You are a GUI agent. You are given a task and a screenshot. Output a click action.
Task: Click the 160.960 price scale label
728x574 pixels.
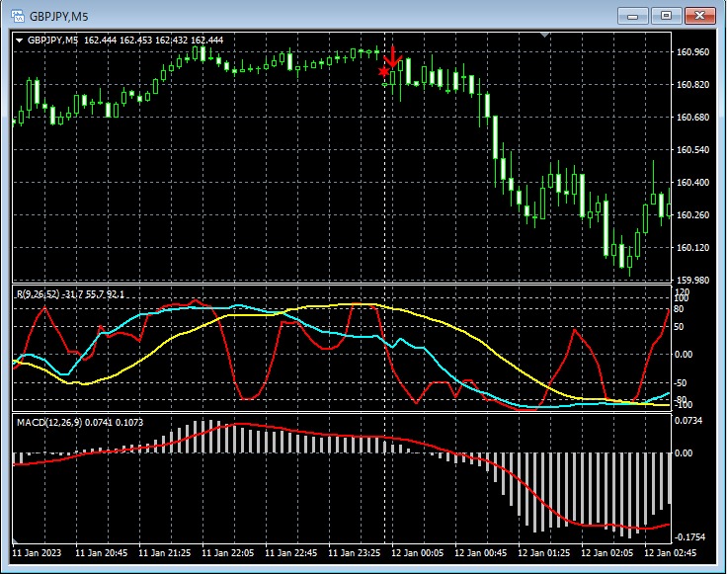pyautogui.click(x=693, y=51)
